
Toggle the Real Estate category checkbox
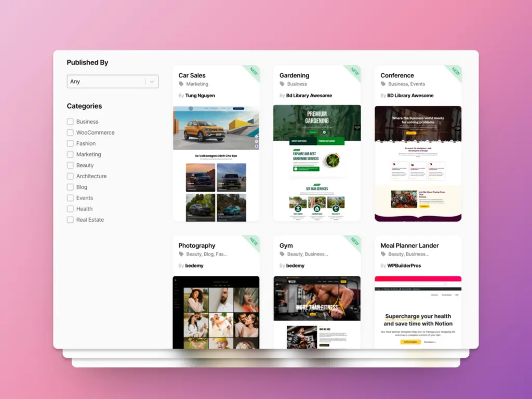coord(70,220)
